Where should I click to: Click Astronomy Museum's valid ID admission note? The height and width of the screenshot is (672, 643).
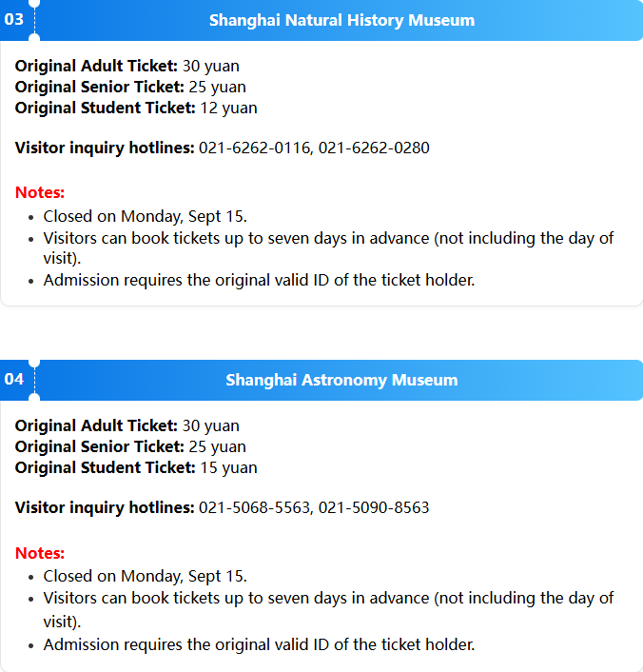click(x=259, y=644)
